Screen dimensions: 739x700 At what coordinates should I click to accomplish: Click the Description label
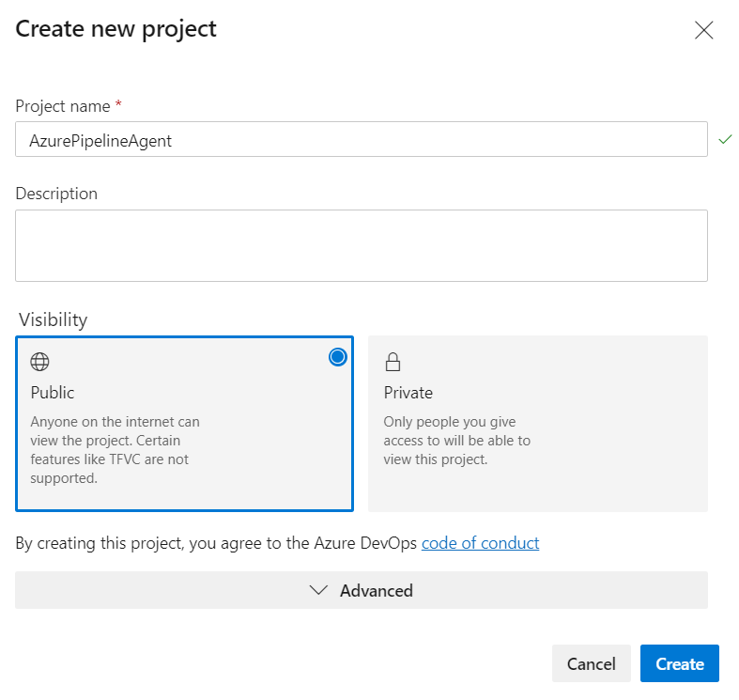click(x=56, y=194)
